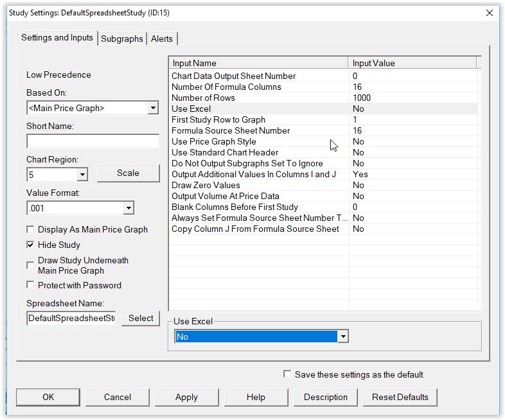
Task: Click the Short Name input field
Action: tap(93, 141)
